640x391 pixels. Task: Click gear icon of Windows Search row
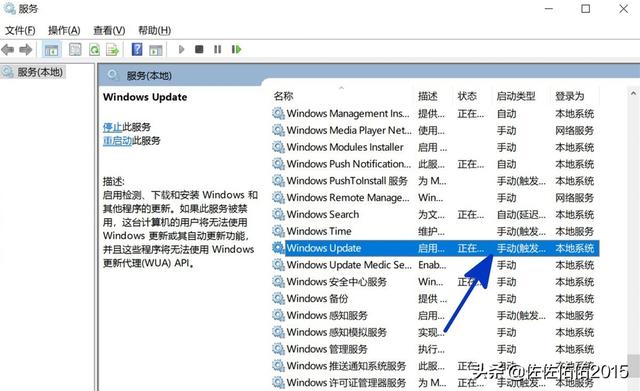[278, 214]
